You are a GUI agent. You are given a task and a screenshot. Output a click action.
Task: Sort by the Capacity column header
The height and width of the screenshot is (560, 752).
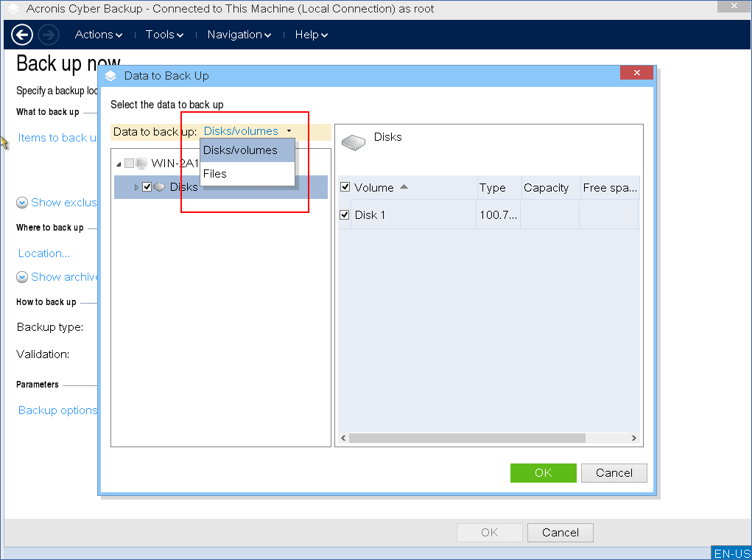pyautogui.click(x=551, y=188)
